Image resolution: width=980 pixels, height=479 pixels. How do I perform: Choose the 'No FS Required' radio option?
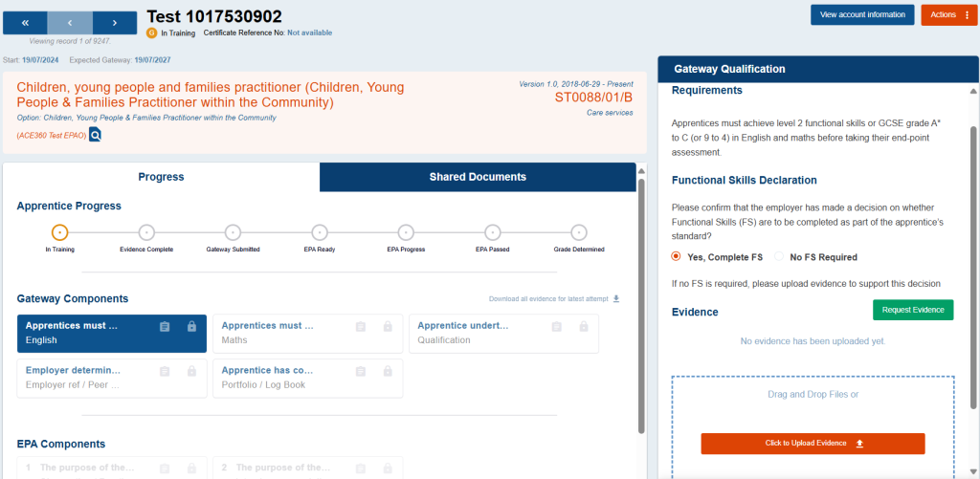[x=778, y=256]
